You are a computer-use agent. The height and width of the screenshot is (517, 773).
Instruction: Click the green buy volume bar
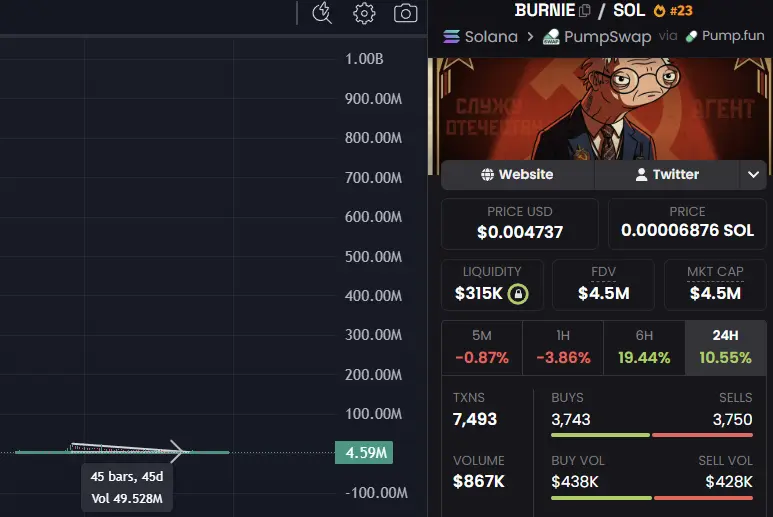pos(601,498)
